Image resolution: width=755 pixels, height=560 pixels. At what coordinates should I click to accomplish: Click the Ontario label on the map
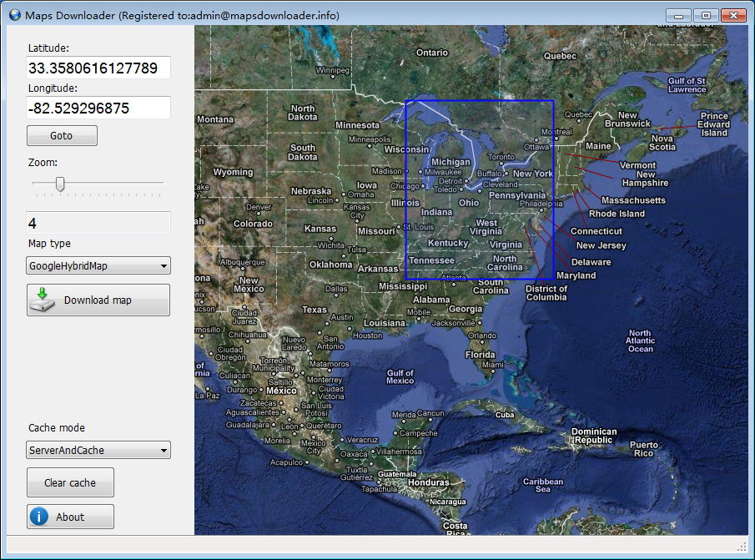[x=432, y=53]
